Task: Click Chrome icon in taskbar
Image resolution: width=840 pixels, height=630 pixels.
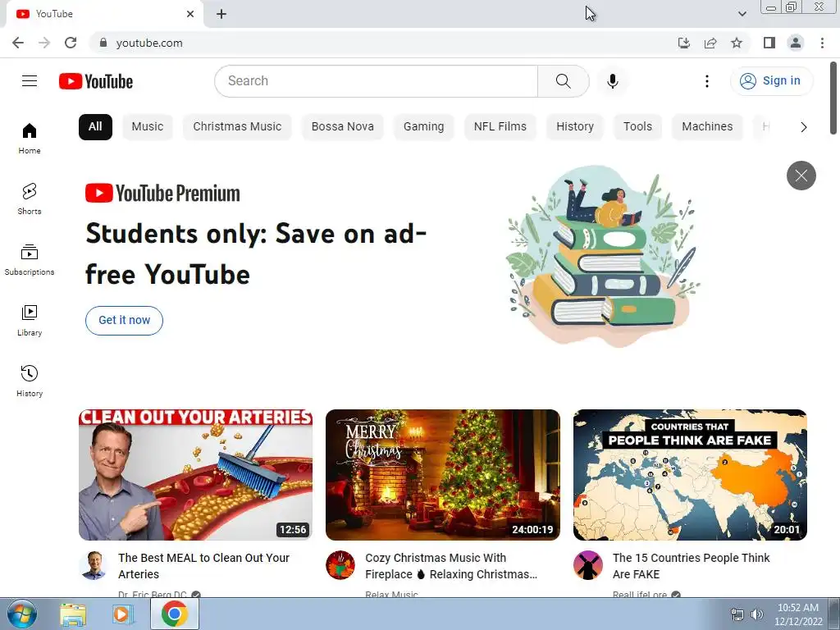Action: 174,614
